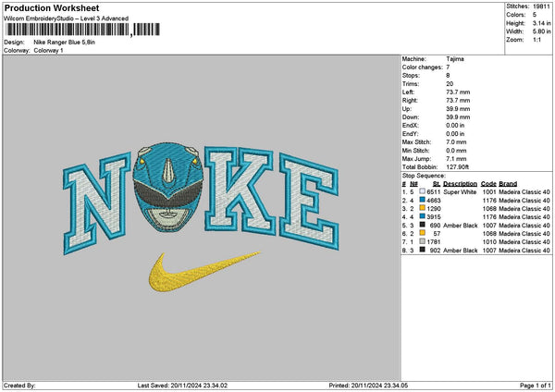Image resolution: width=555 pixels, height=392 pixels.
Task: Click stitch count 57 in stop sequence
Action: [x=437, y=234]
